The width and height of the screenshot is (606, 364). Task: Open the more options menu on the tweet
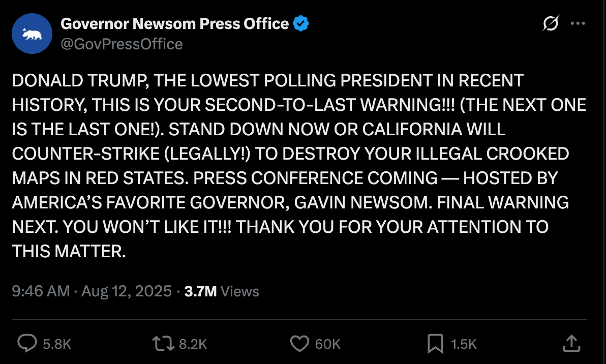point(578,23)
